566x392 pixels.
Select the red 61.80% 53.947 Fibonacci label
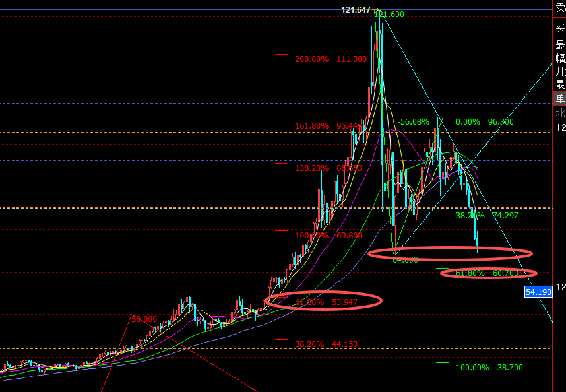tap(327, 302)
